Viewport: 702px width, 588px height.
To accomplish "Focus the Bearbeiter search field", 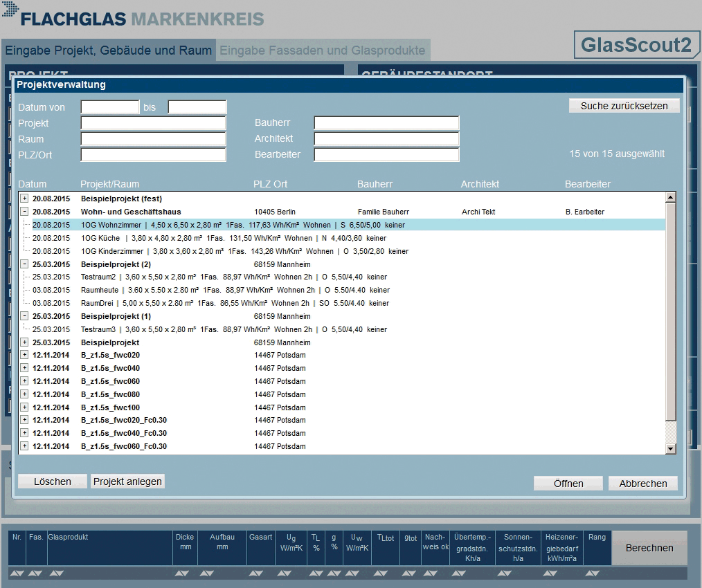I will pyautogui.click(x=387, y=154).
